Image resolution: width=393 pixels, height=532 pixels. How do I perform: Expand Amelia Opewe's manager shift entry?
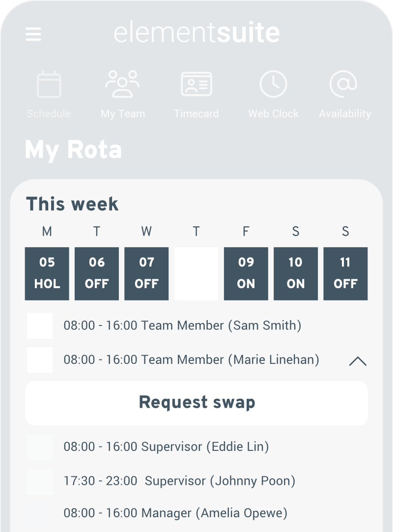40,513
